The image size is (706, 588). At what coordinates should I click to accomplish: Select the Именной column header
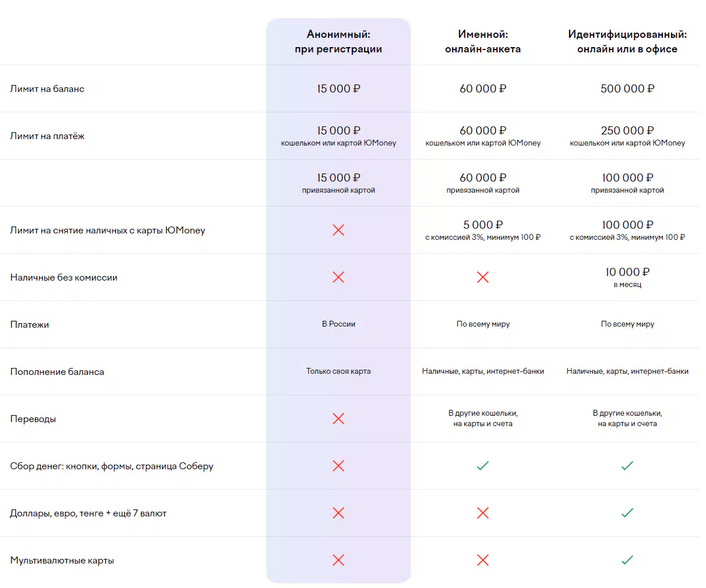point(483,42)
